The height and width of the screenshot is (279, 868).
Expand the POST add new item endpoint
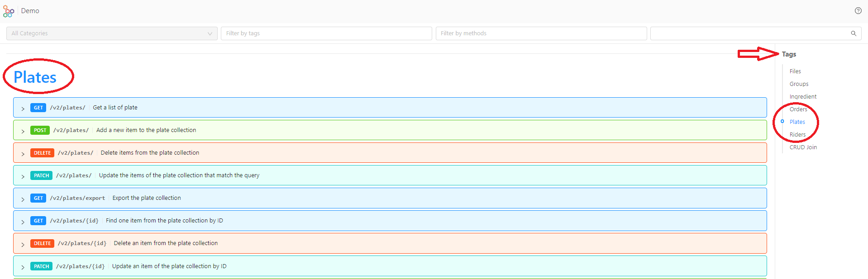point(23,131)
